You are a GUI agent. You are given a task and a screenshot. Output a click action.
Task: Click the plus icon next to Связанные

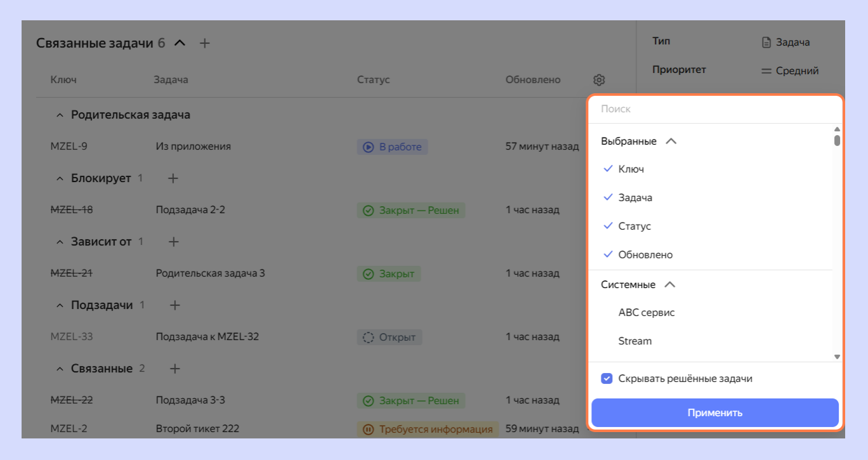[175, 369]
